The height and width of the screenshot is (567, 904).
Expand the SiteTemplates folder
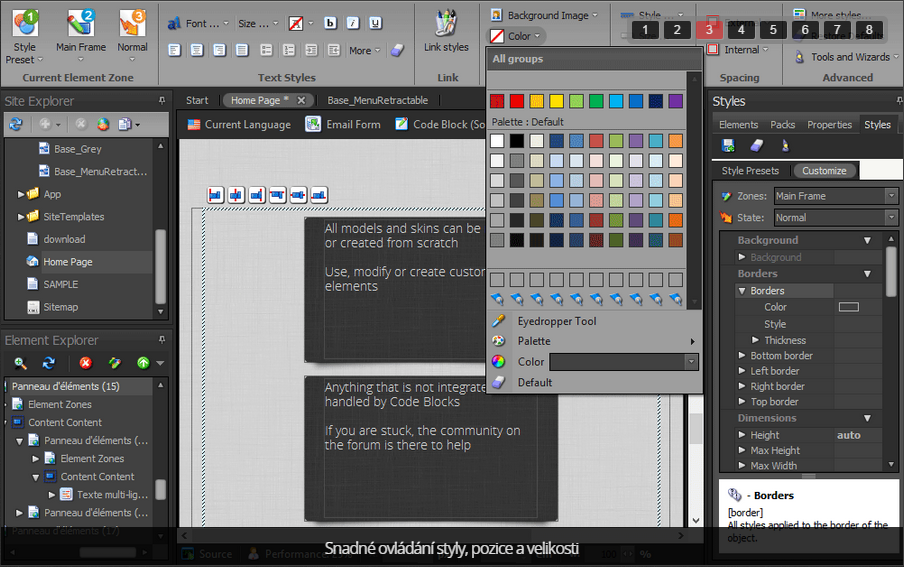[x=21, y=217]
